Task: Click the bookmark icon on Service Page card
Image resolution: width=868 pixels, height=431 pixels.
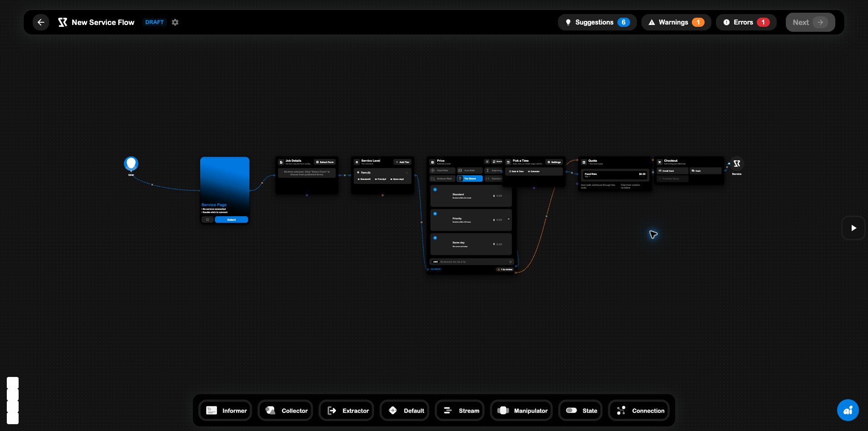Action: point(207,220)
